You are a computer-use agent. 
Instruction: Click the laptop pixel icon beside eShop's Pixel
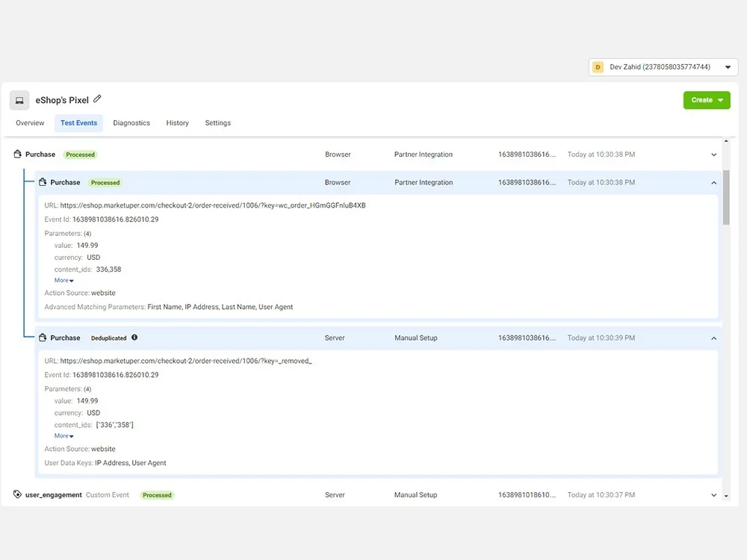19,101
